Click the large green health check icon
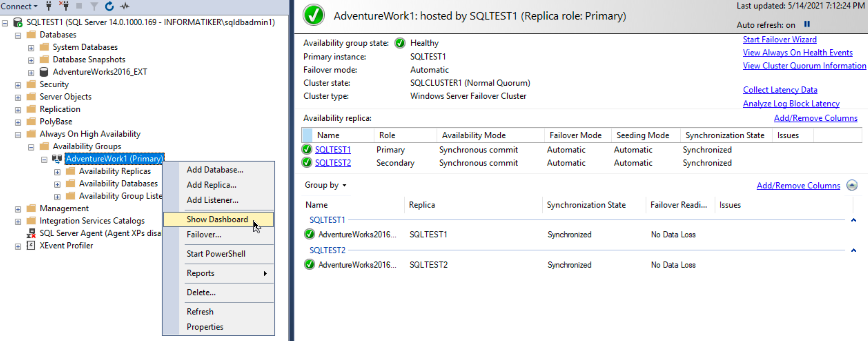The image size is (868, 341). [x=313, y=15]
